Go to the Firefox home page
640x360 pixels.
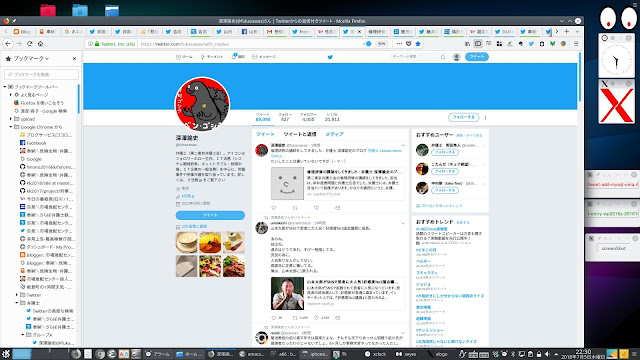click(40, 44)
